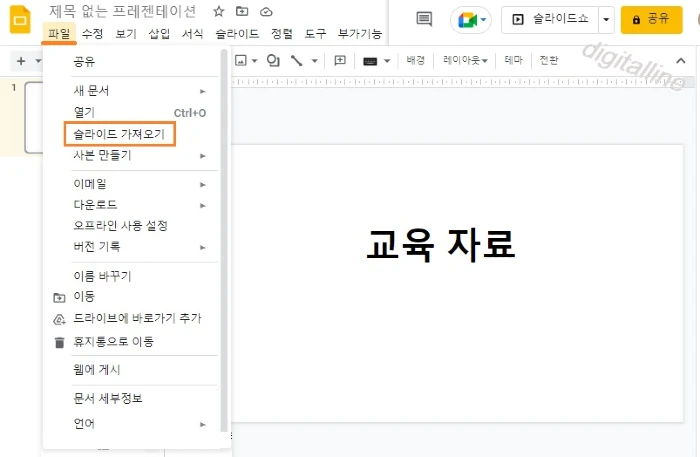
Task: Click the Google Slides home logo
Action: (x=20, y=20)
